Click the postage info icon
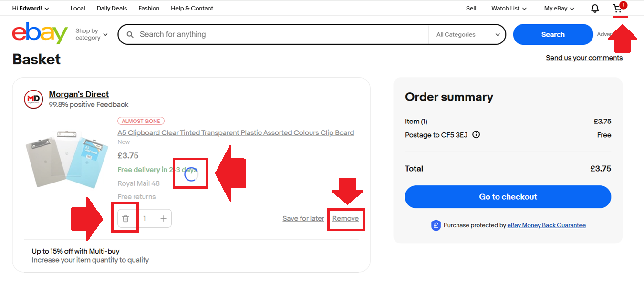This screenshot has width=644, height=284. pos(476,135)
